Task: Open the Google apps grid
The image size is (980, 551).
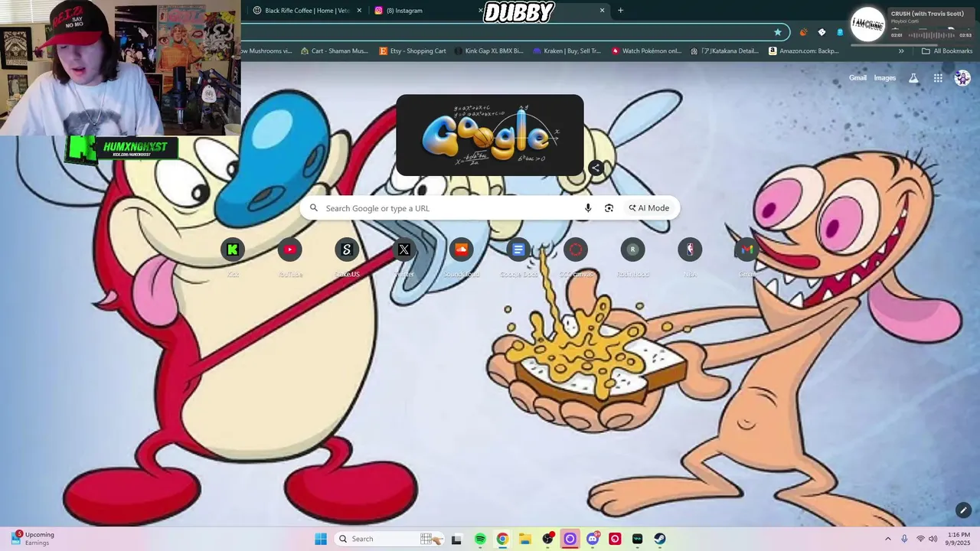Action: 938,78
